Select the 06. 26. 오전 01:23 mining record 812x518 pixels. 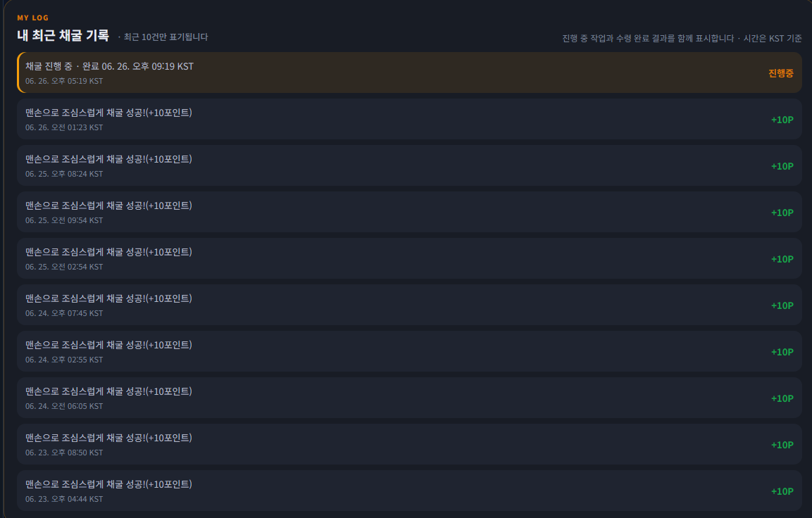[x=409, y=119]
